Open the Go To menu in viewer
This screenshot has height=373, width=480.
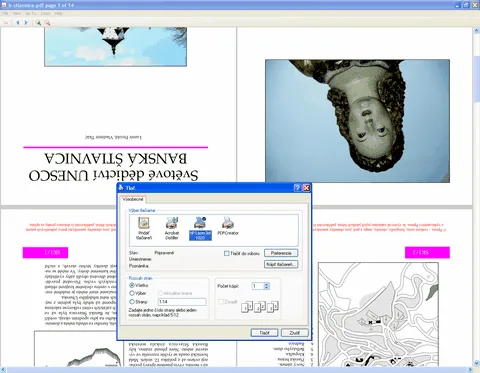[x=31, y=13]
